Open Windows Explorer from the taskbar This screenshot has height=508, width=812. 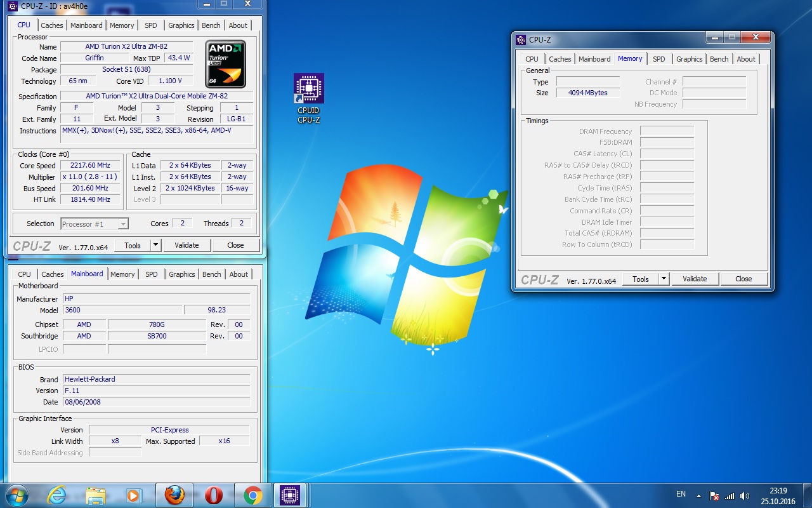pos(96,495)
